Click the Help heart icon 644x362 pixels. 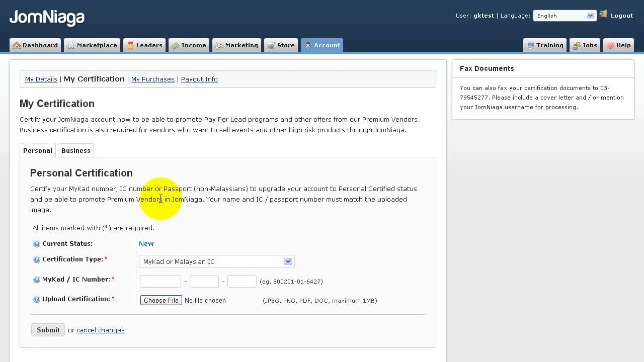coord(610,45)
